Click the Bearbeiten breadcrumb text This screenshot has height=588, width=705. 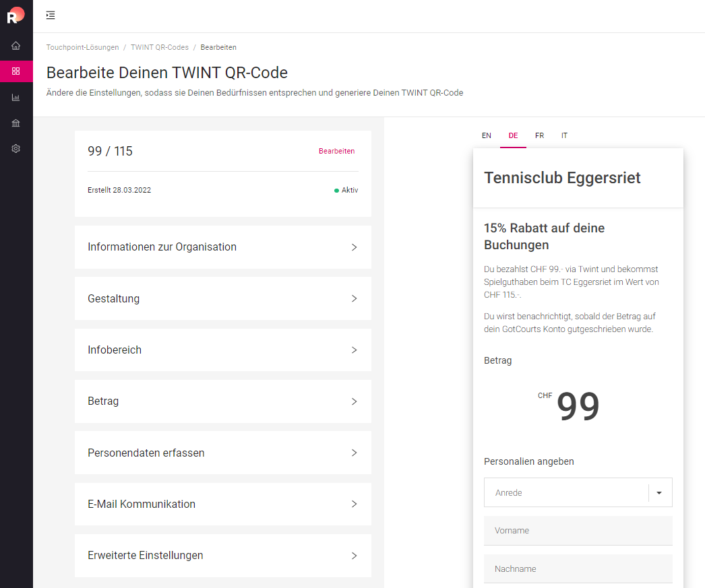click(218, 47)
